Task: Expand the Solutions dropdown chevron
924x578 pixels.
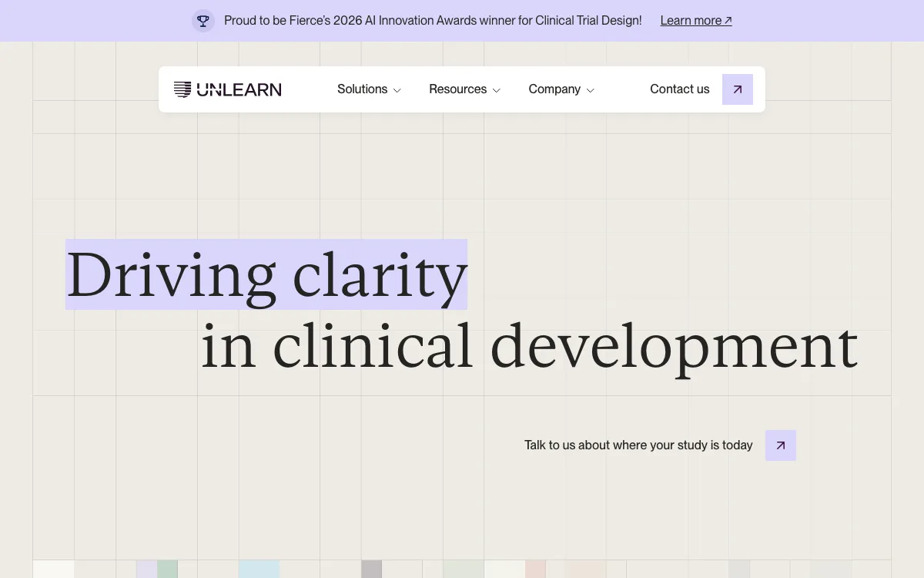Action: point(397,90)
